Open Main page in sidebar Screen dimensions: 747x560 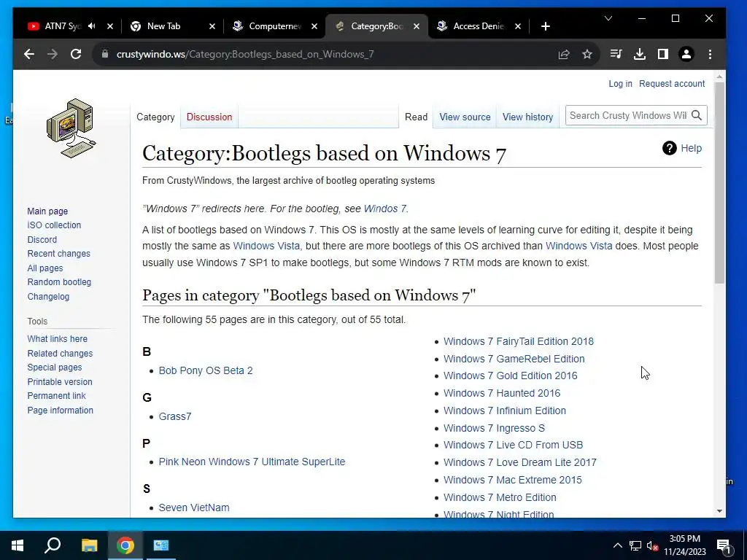tap(47, 211)
